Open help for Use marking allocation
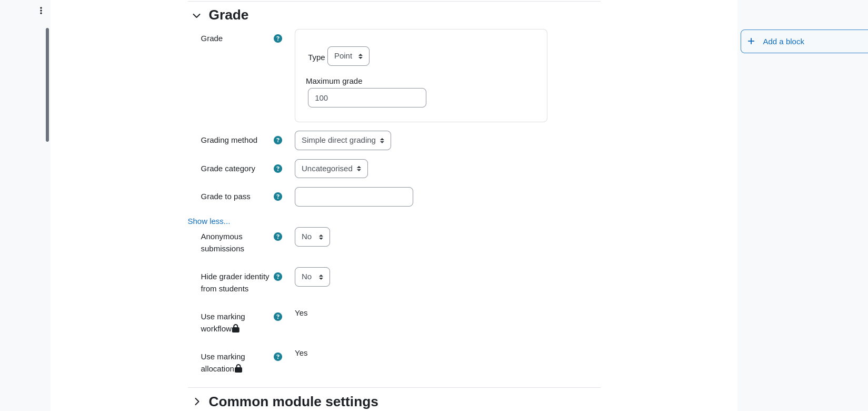 point(278,357)
